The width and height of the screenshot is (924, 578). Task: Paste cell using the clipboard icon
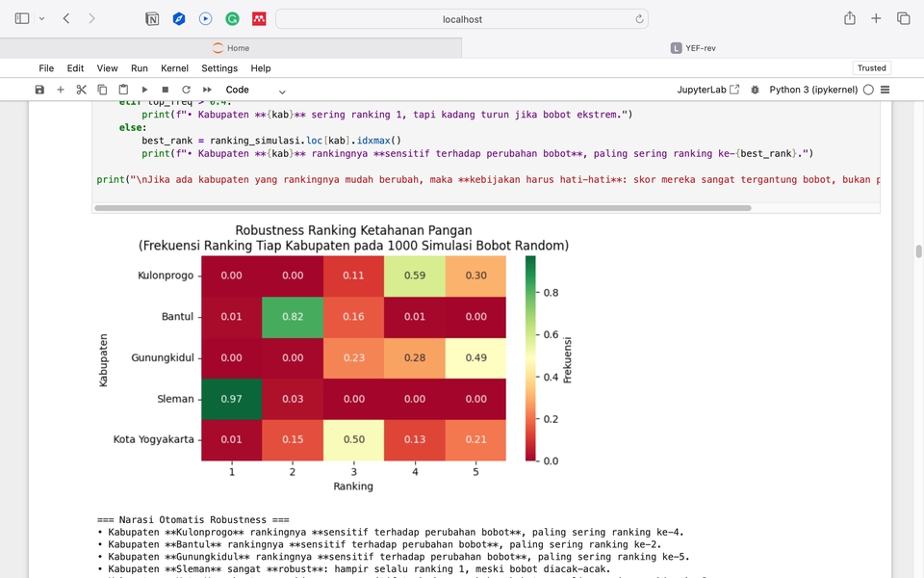[x=123, y=90]
